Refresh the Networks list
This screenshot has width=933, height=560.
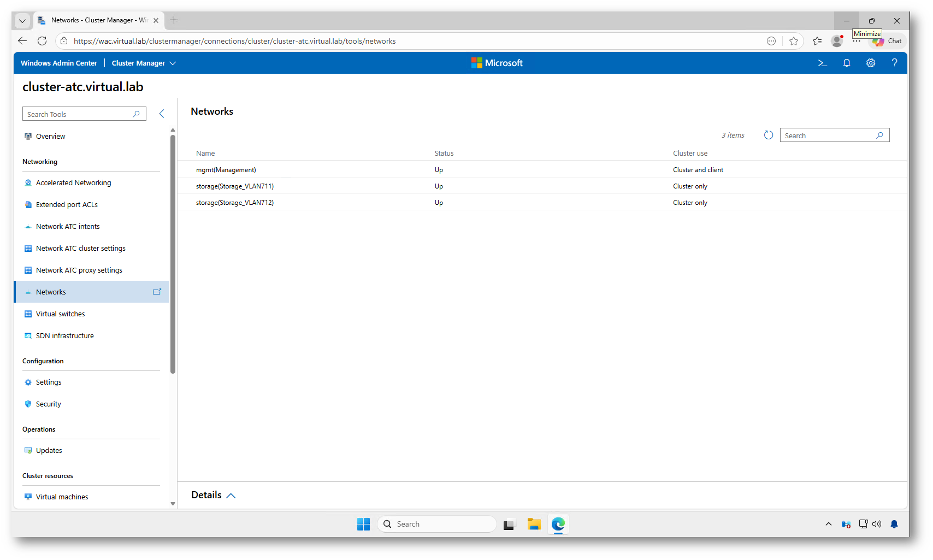(x=769, y=135)
